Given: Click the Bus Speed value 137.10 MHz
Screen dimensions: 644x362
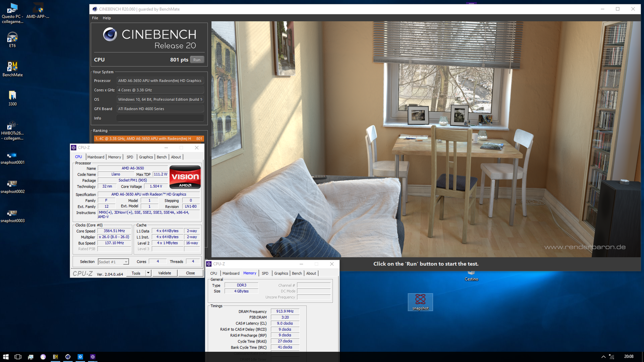Looking at the screenshot, I should tap(114, 243).
